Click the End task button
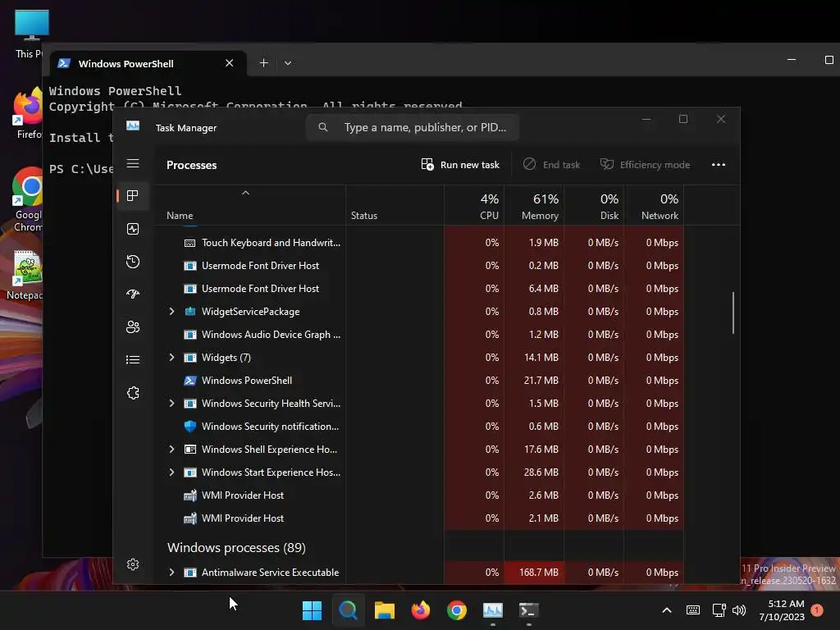This screenshot has width=840, height=630. point(552,164)
